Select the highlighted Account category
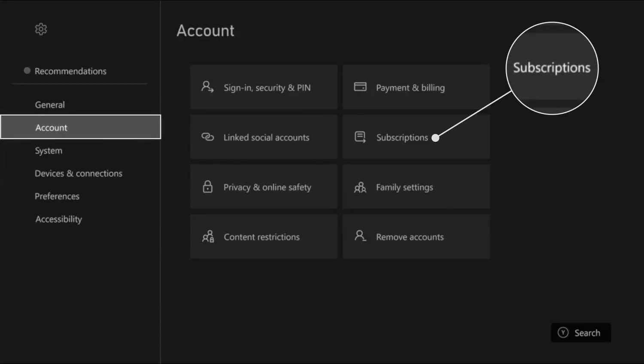644x364 pixels. [52, 128]
